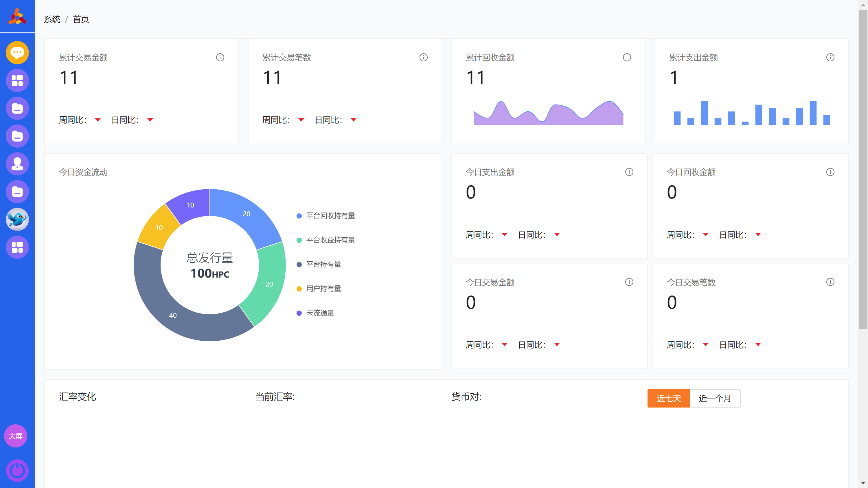Click the 总发行量 100HPC center label
The height and width of the screenshot is (488, 868).
[209, 265]
